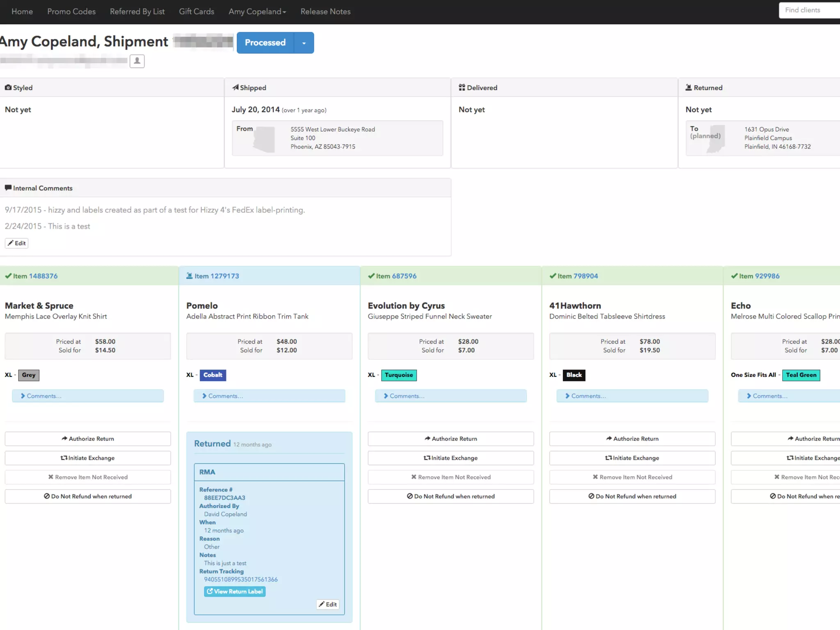The image size is (840, 630).
Task: Select the July 20, 2014 shipped date
Action: [x=256, y=110]
